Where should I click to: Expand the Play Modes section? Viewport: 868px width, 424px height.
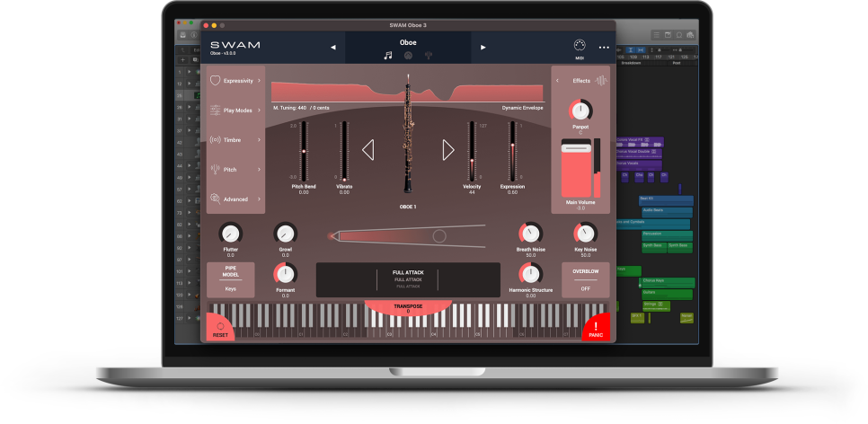click(x=235, y=110)
